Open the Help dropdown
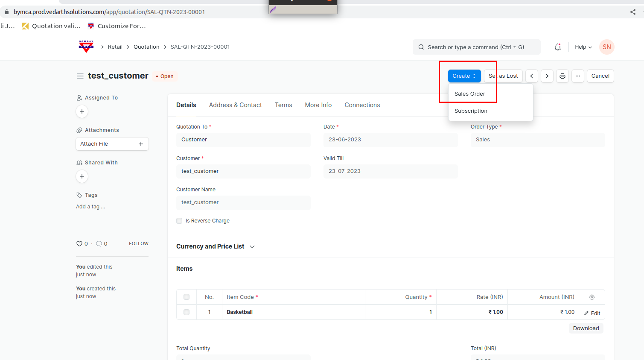Image resolution: width=644 pixels, height=360 pixels. pos(583,47)
